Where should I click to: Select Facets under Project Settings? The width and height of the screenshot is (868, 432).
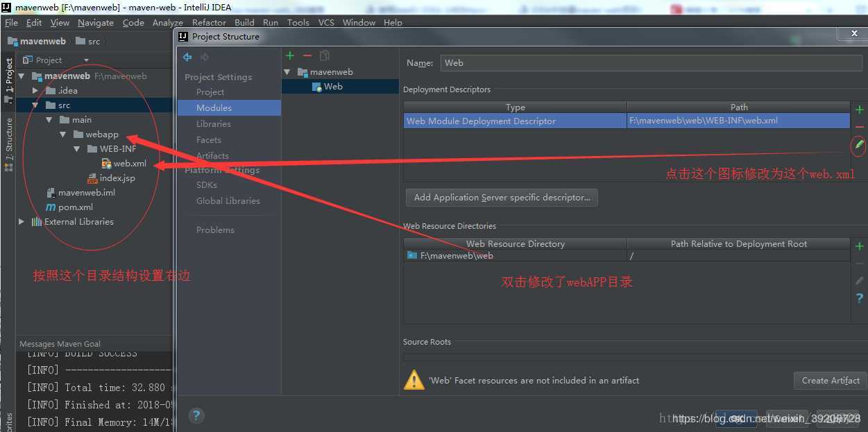coord(209,139)
